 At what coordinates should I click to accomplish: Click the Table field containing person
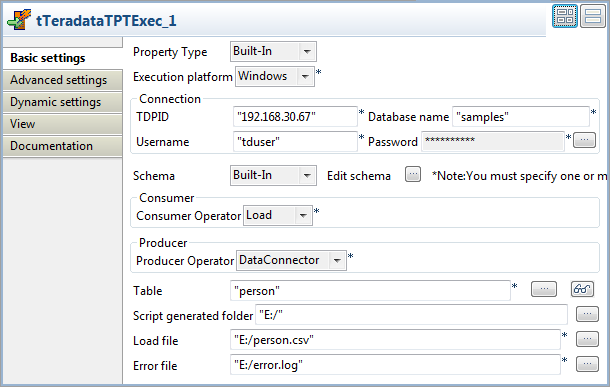point(370,291)
